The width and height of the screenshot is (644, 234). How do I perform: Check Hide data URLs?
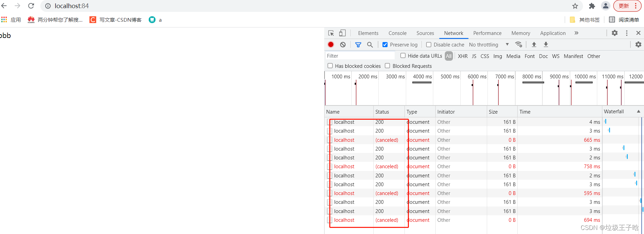[x=403, y=56]
